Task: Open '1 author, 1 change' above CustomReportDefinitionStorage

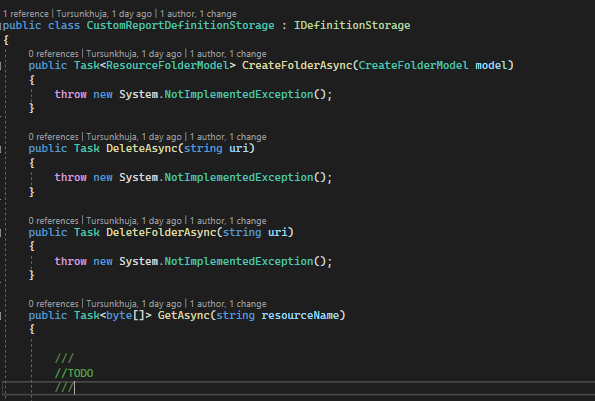Action: 198,14
